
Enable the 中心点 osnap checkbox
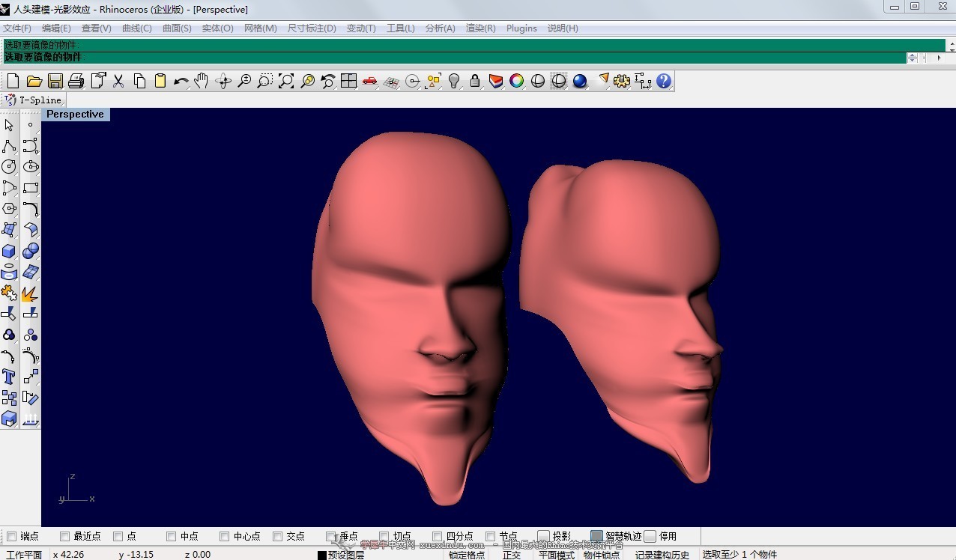pos(224,536)
